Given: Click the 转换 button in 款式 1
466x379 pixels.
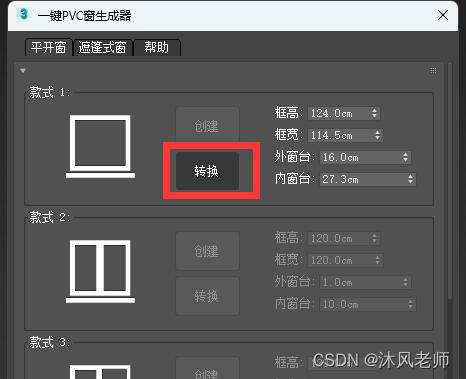Looking at the screenshot, I should pyautogui.click(x=207, y=171).
